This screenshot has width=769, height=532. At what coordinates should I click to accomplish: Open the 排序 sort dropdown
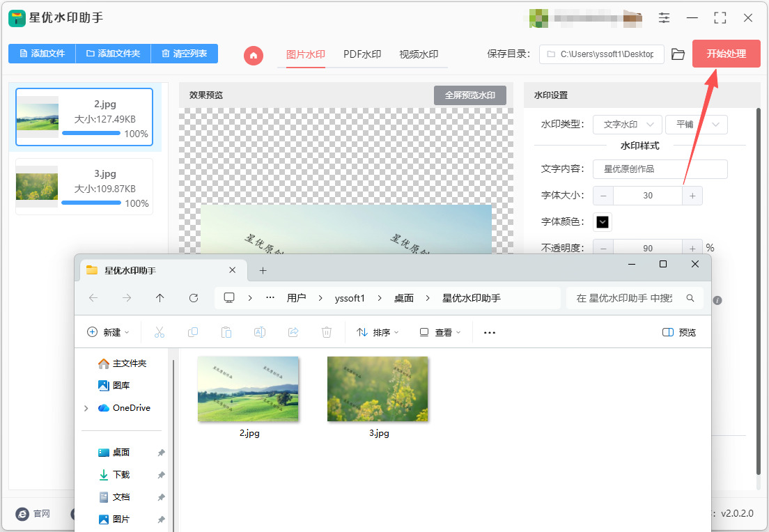[x=378, y=332]
